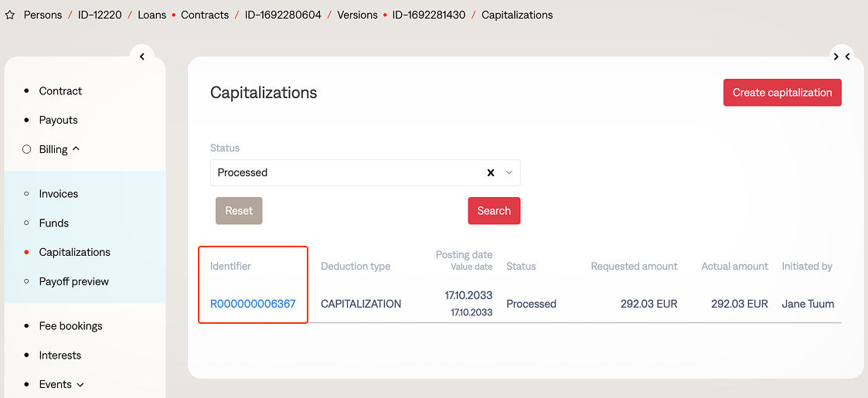Go to Funds under Billing
The image size is (868, 398).
coord(54,223)
